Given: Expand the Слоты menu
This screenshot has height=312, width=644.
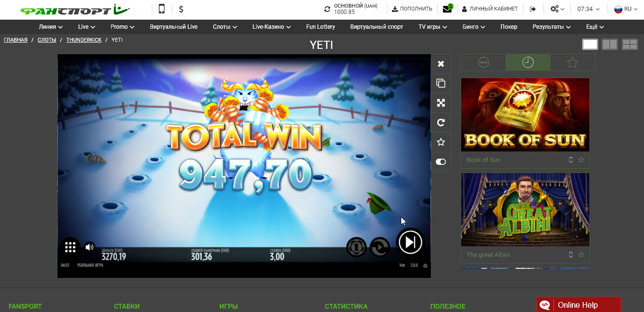Looking at the screenshot, I should coord(225,27).
